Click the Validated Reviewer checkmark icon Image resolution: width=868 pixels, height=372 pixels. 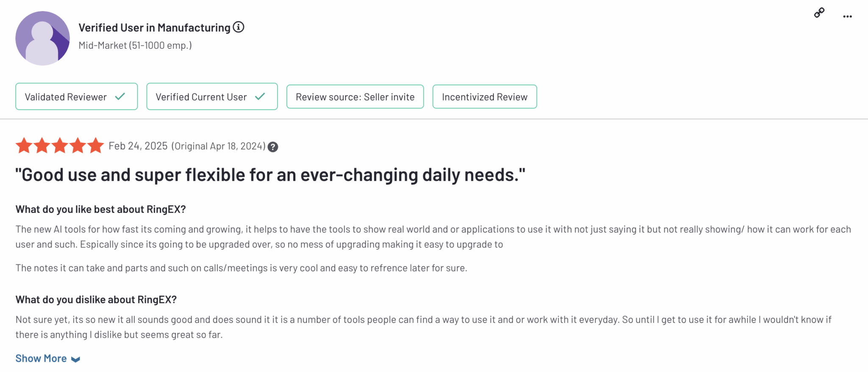point(120,97)
